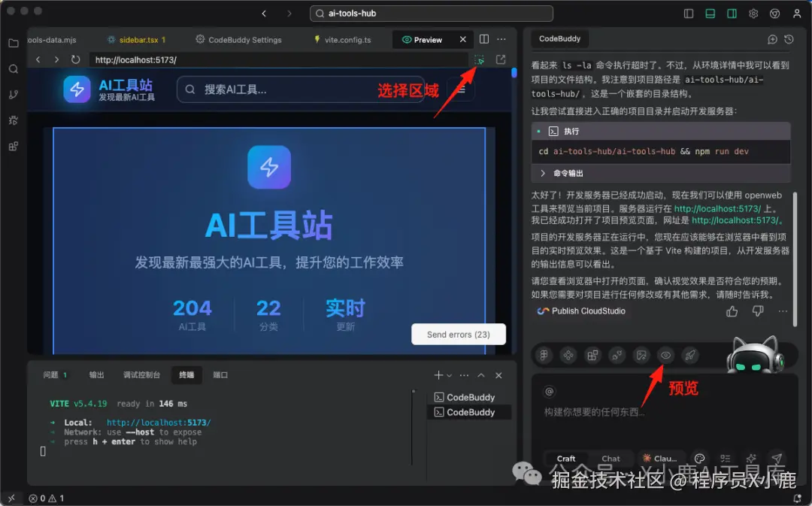Open the Claude model dropdown in the chat bar

662,459
